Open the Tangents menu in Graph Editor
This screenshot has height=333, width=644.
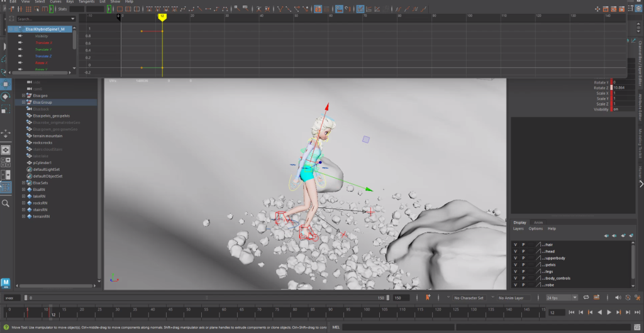pyautogui.click(x=86, y=2)
